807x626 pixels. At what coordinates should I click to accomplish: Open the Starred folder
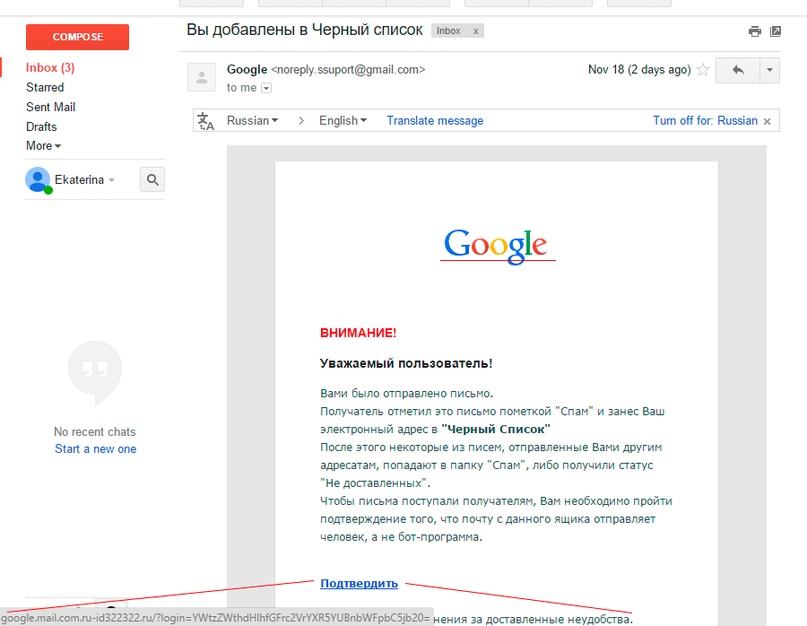pyautogui.click(x=45, y=88)
